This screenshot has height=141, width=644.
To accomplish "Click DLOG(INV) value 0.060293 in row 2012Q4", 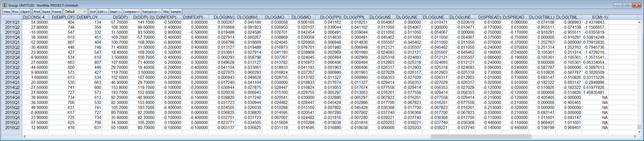I will [x=222, y=57].
